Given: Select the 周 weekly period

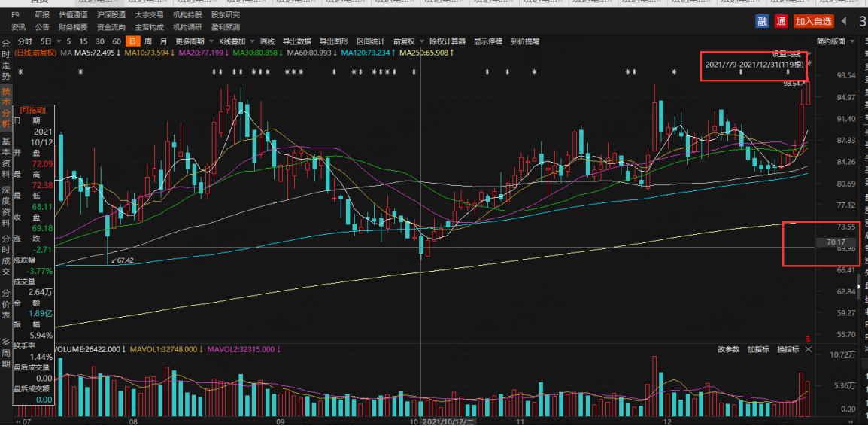Looking at the screenshot, I should 148,41.
